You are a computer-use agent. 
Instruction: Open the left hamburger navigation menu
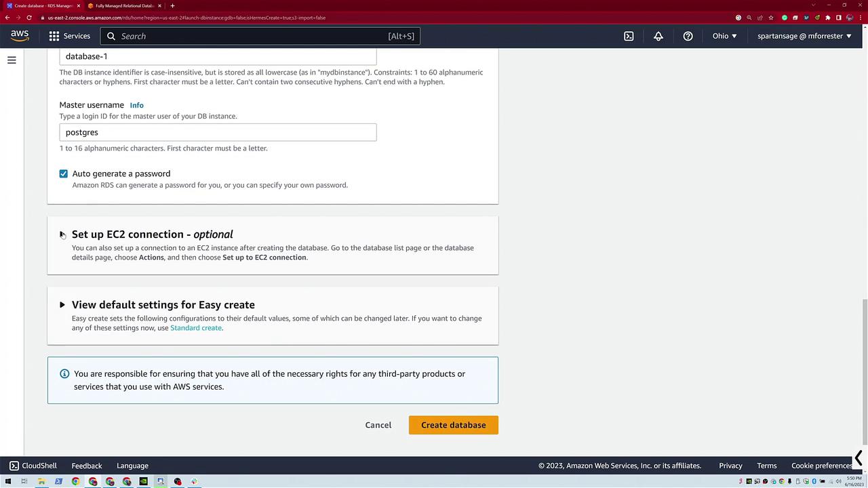point(12,60)
